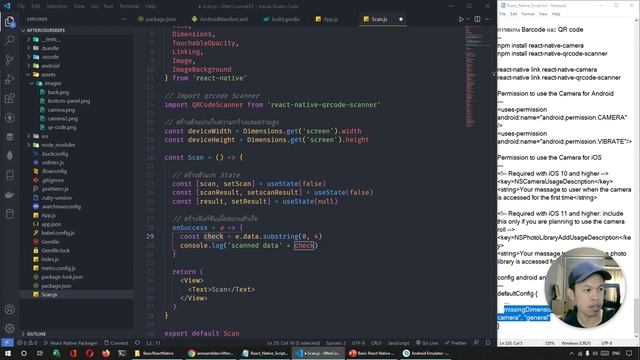640x360 pixels.
Task: Open package-lock.json in the explorer
Action: pyautogui.click(x=62, y=277)
